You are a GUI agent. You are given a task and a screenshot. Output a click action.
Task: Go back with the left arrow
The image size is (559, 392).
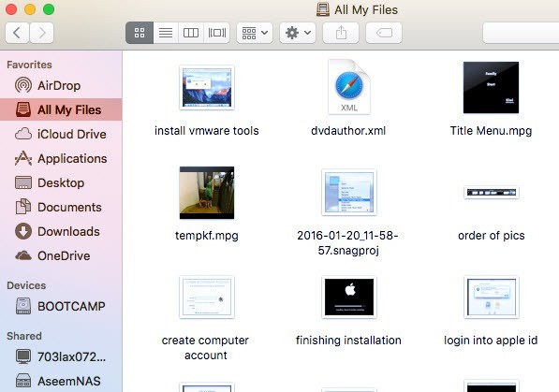click(x=17, y=33)
